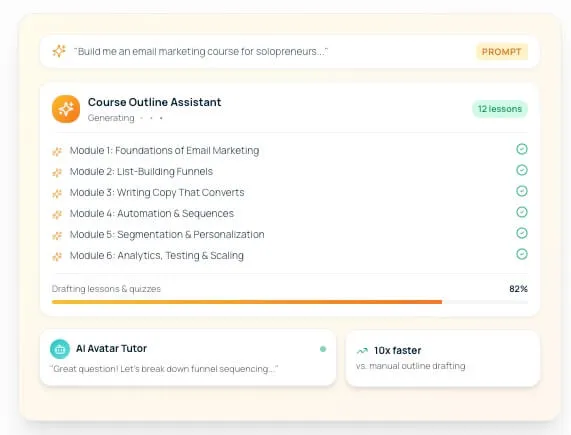Click the check circle for Module 5

click(x=522, y=233)
